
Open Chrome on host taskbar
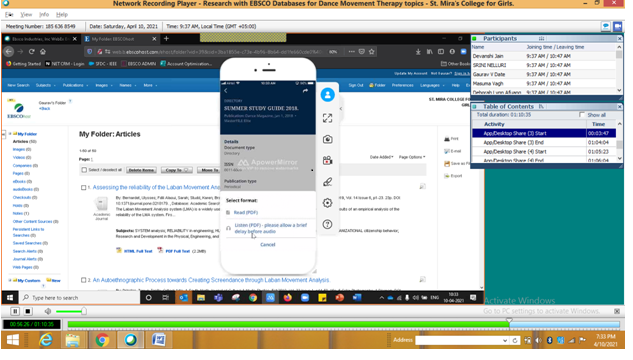[102, 340]
